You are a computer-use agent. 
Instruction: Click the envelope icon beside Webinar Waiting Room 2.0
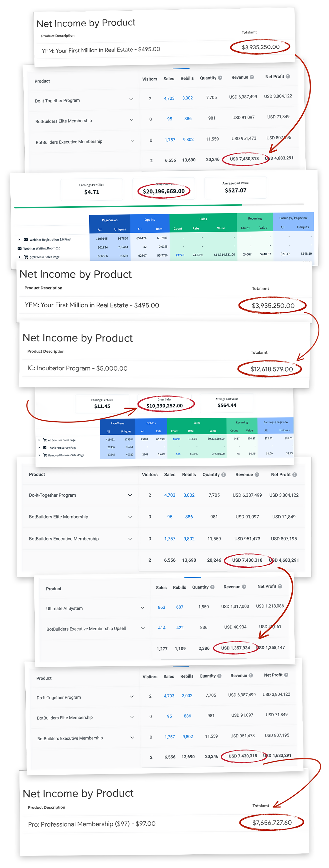[20, 248]
